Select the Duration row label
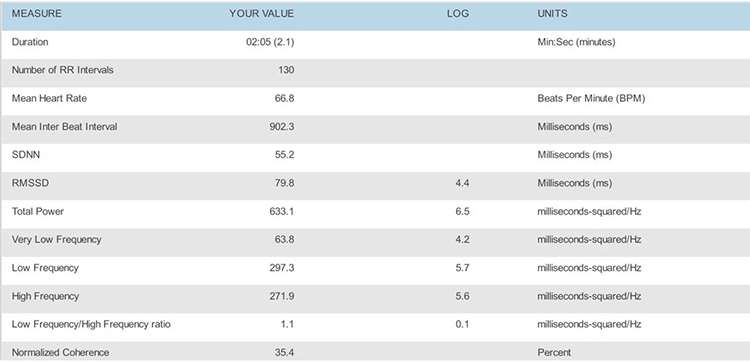750x362 pixels. point(30,42)
